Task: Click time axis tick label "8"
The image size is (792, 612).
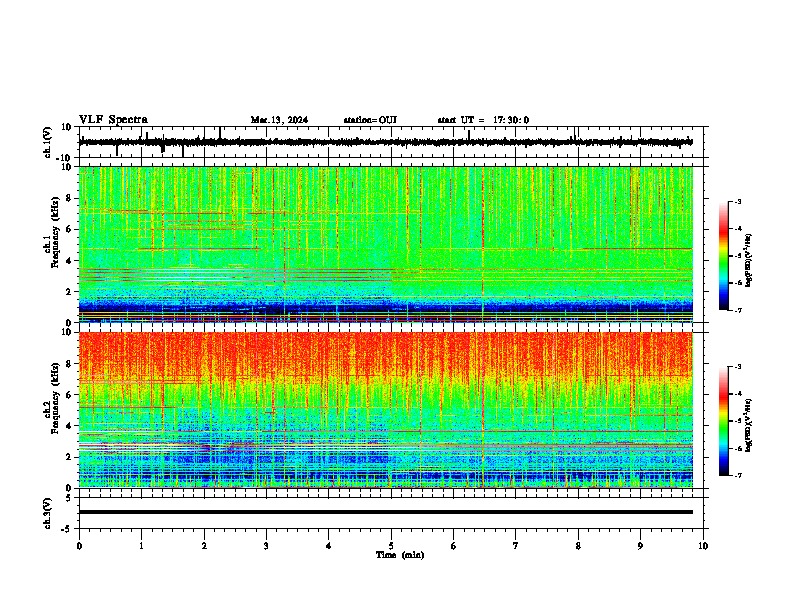Action: (578, 546)
